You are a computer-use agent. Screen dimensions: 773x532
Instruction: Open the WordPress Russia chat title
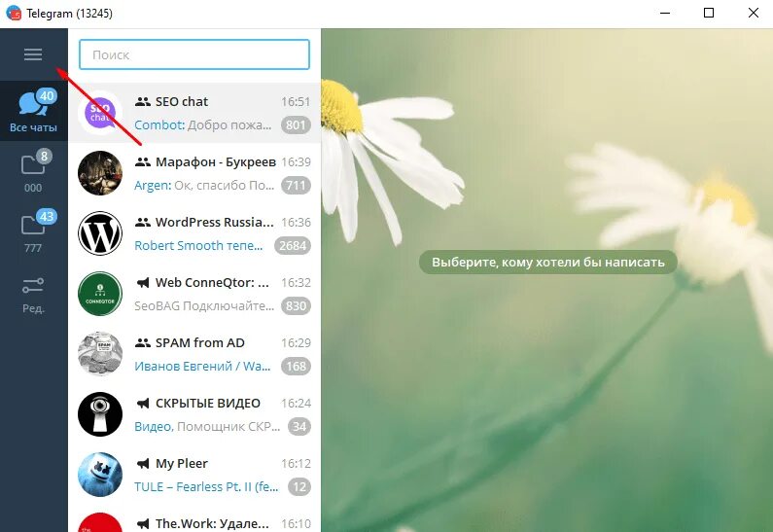pos(215,222)
